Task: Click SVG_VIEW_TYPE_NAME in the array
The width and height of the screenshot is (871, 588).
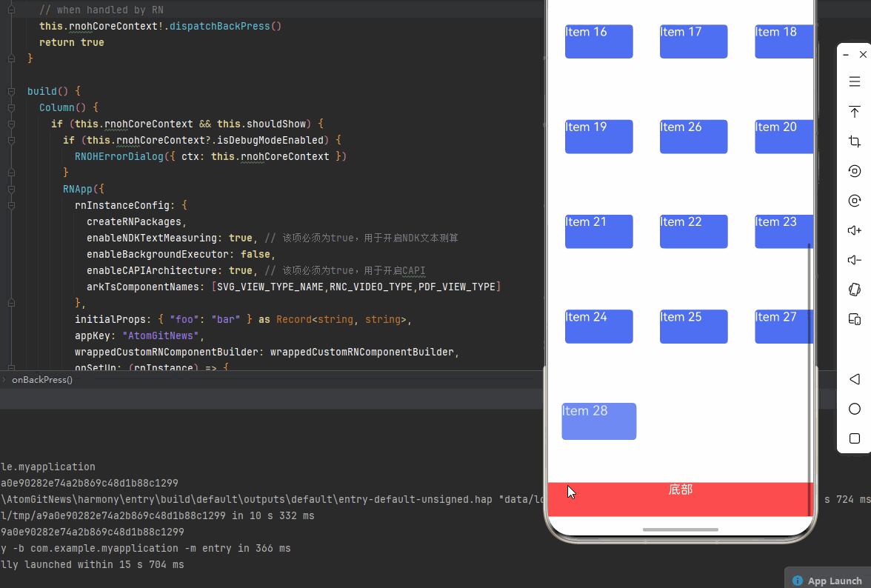Action: click(270, 287)
